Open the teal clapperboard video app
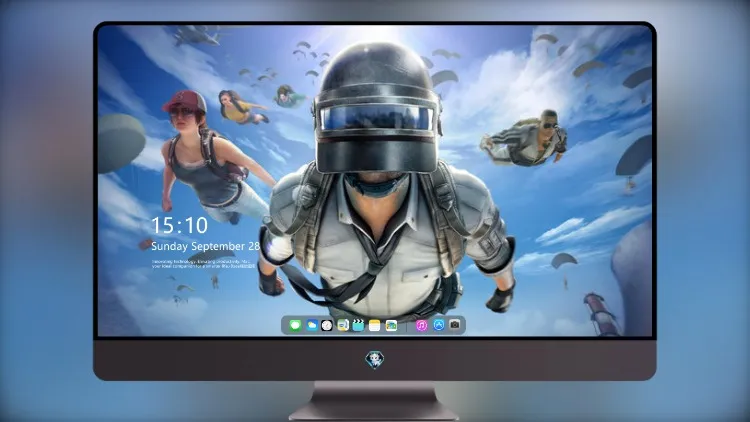Image resolution: width=750 pixels, height=422 pixels. click(359, 325)
